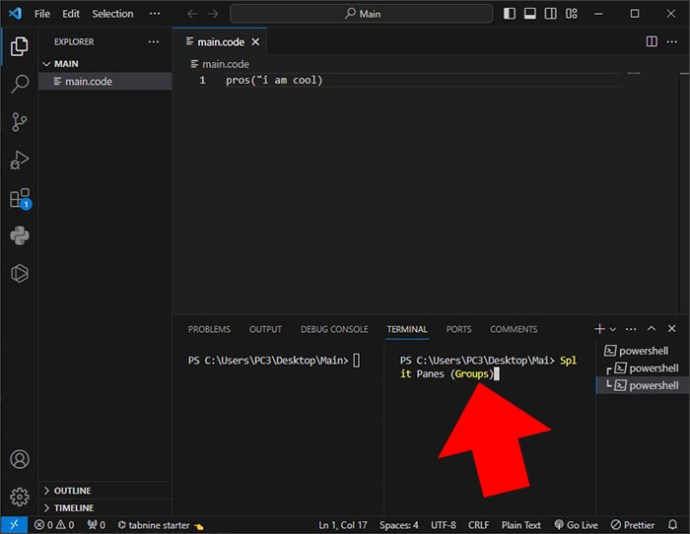The image size is (690, 534).
Task: Open Explorer Views and More Actions ellipsis
Action: [154, 42]
